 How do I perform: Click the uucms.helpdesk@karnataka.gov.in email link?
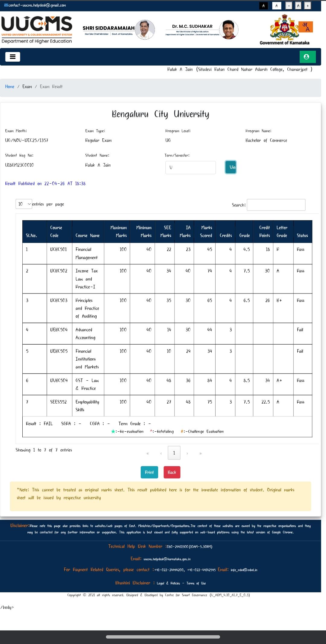167,559
